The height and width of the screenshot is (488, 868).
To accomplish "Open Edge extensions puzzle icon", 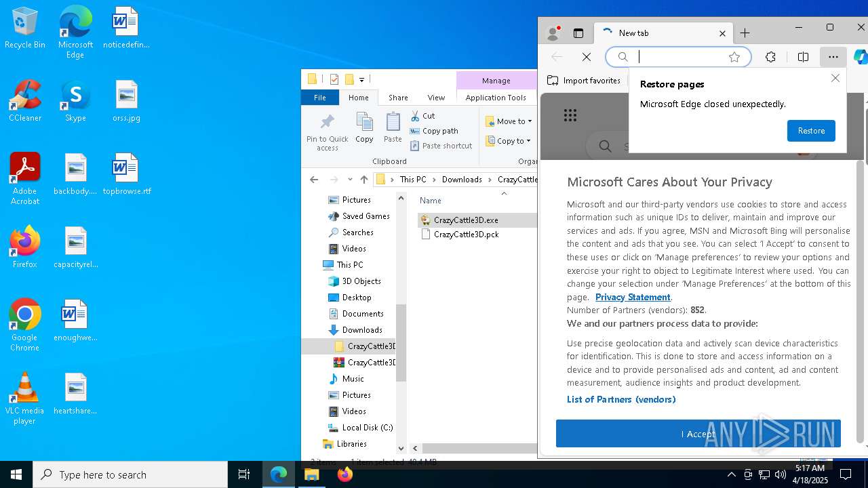I will 770,57.
